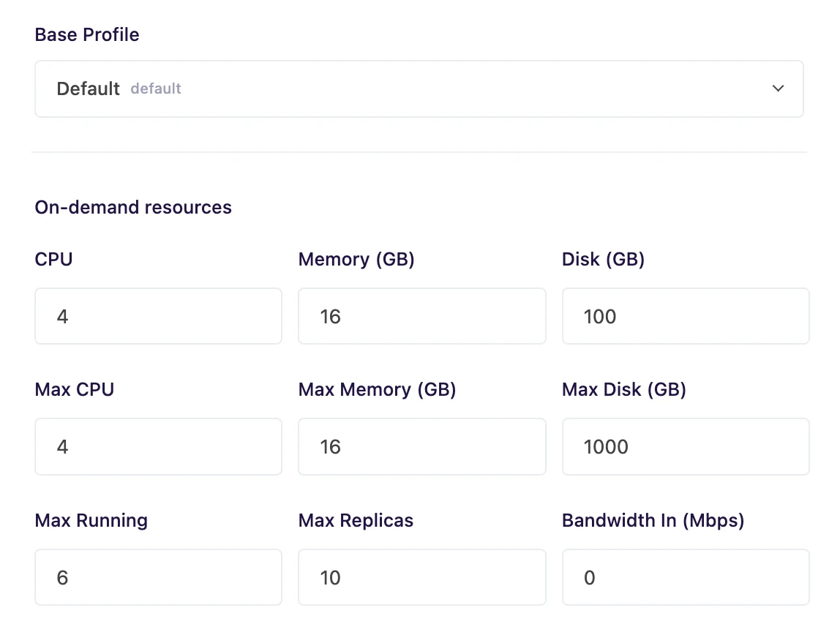Click the Base Profile label
The image size is (840, 635).
[x=86, y=34]
